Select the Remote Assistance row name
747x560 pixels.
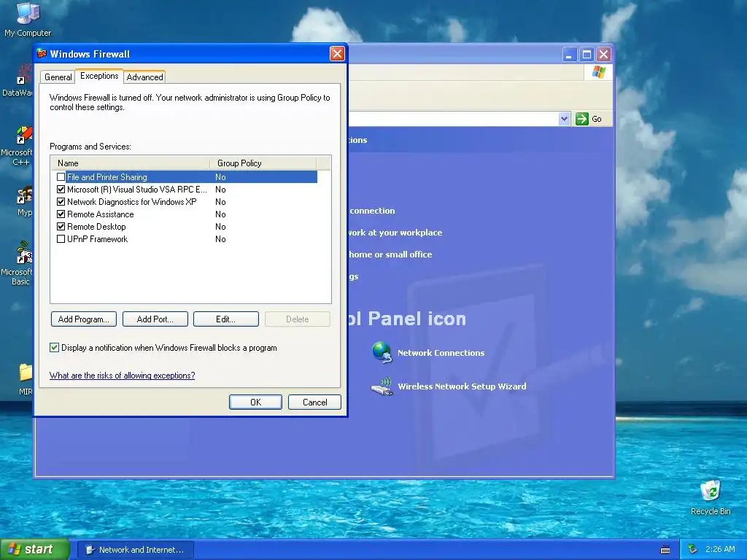click(x=100, y=214)
